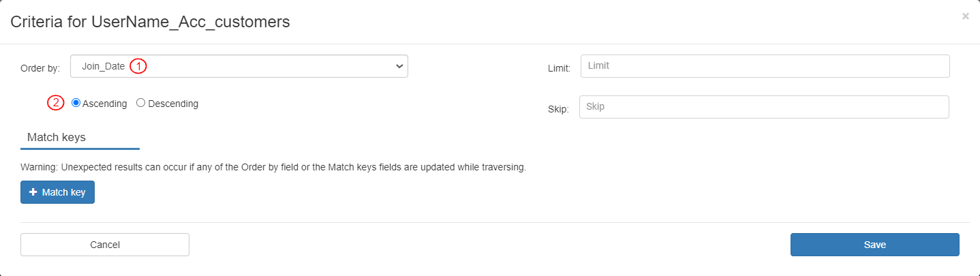Cancel the criteria dialog
980x276 pixels.
(105, 245)
